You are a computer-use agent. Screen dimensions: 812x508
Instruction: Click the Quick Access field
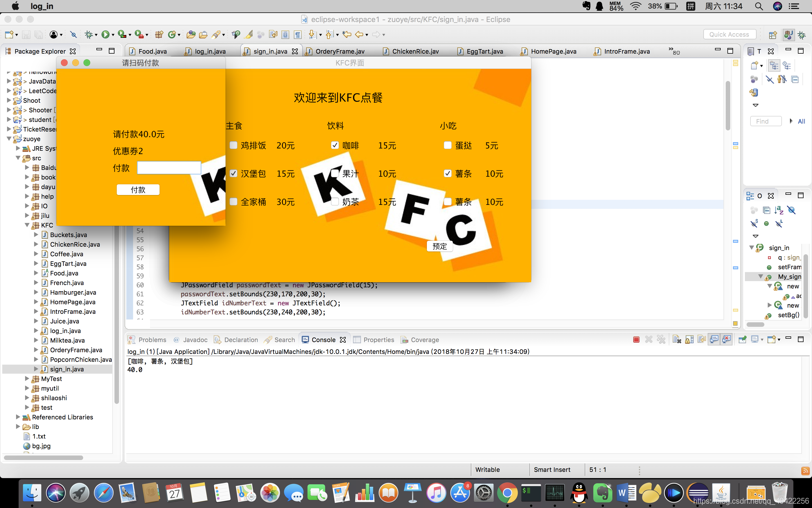click(x=729, y=34)
